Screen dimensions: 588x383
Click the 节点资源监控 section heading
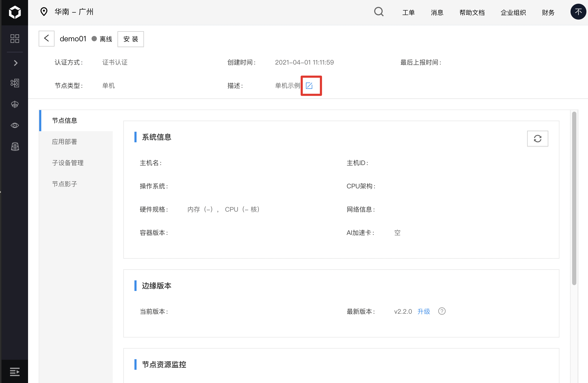[x=164, y=364]
